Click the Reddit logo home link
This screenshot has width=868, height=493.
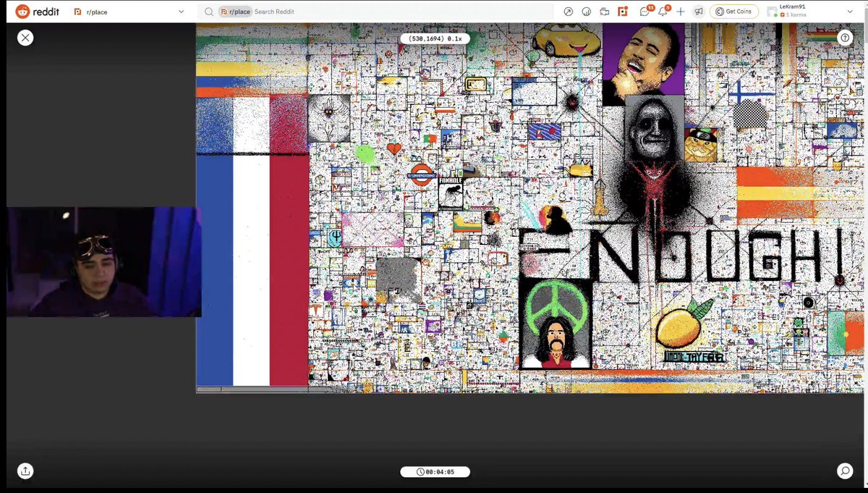(x=39, y=12)
